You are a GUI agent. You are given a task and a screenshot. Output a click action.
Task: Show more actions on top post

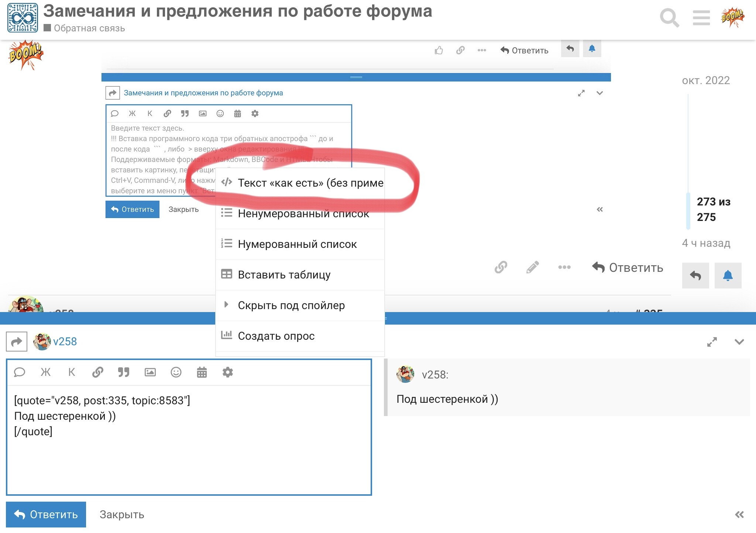482,51
